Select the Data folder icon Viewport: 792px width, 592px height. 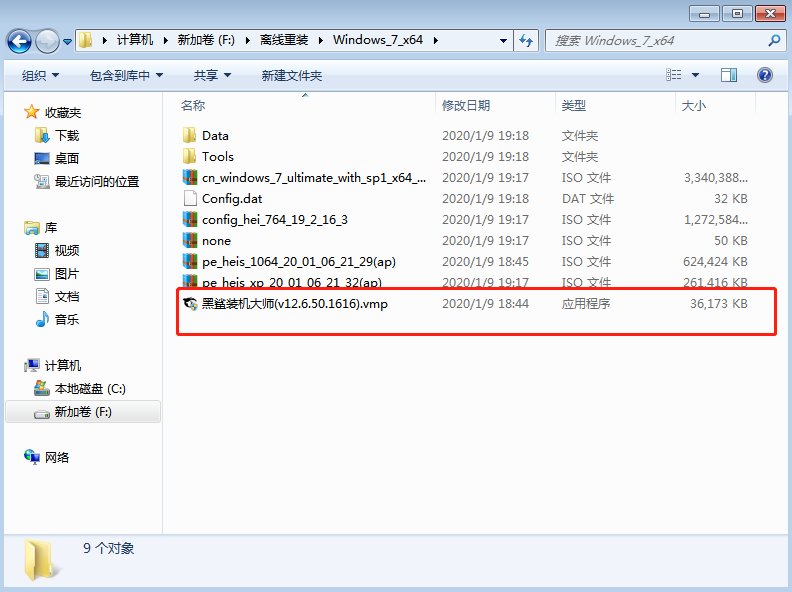190,135
